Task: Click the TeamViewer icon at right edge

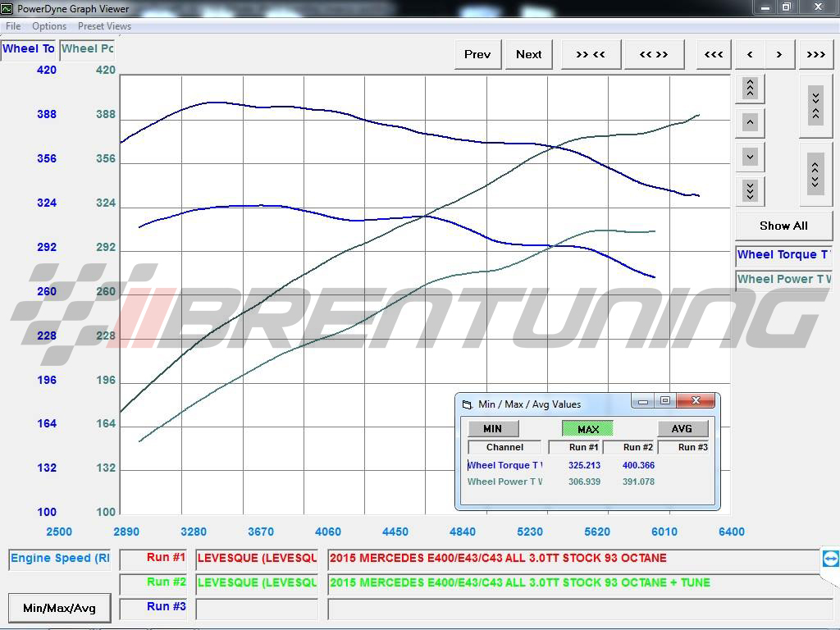Action: click(x=830, y=559)
